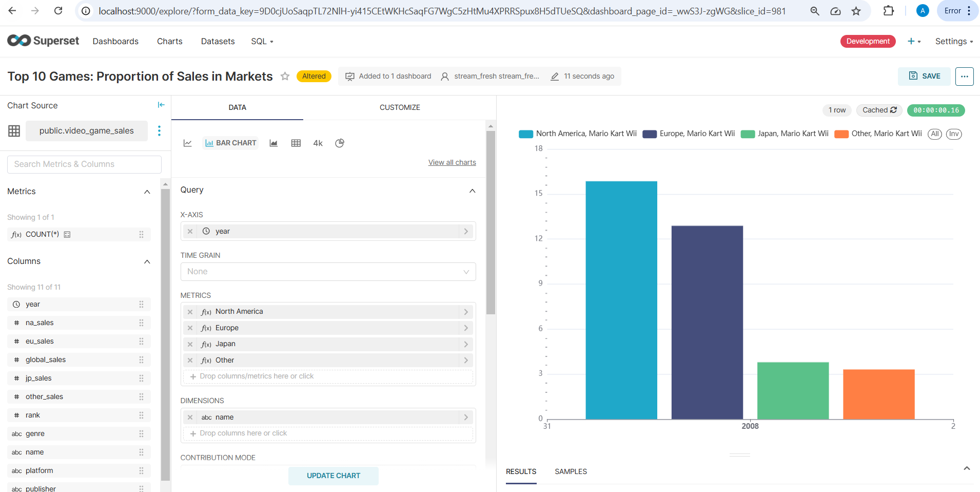Go to Dashboards in the navbar

pos(115,41)
